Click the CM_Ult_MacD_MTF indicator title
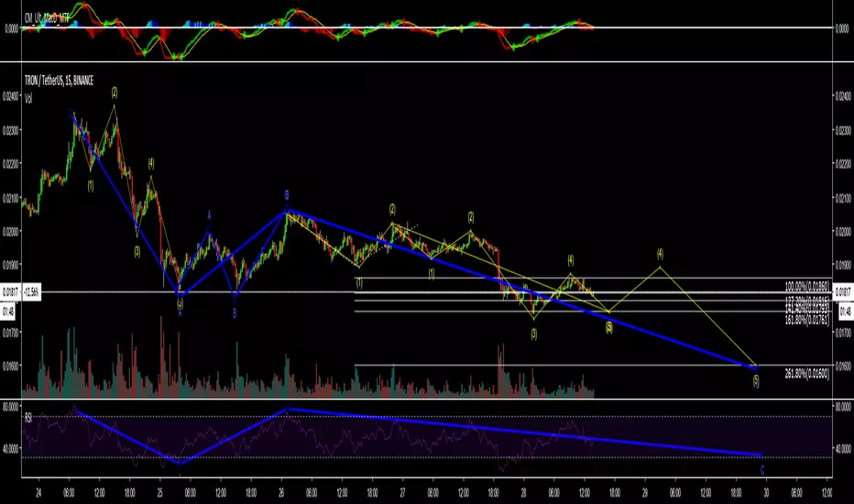854x504 pixels. 47,18
